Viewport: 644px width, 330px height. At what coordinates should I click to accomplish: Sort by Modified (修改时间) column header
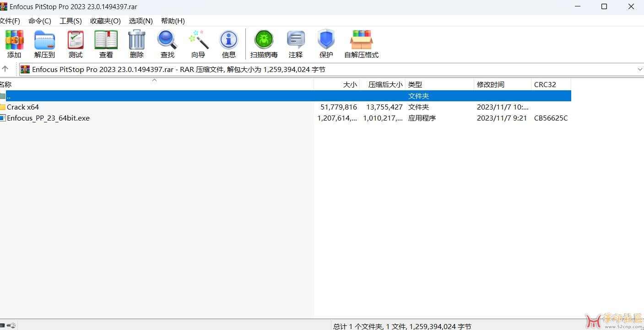503,85
